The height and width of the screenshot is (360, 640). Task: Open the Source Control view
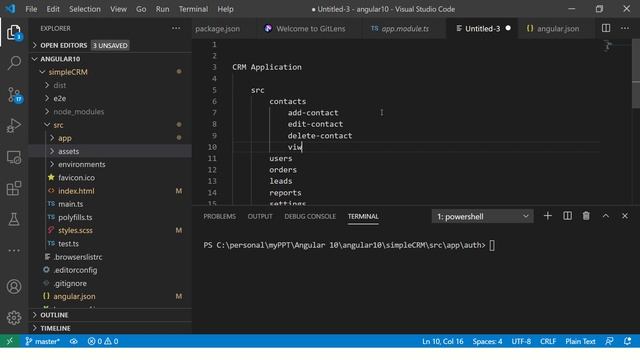pyautogui.click(x=14, y=95)
